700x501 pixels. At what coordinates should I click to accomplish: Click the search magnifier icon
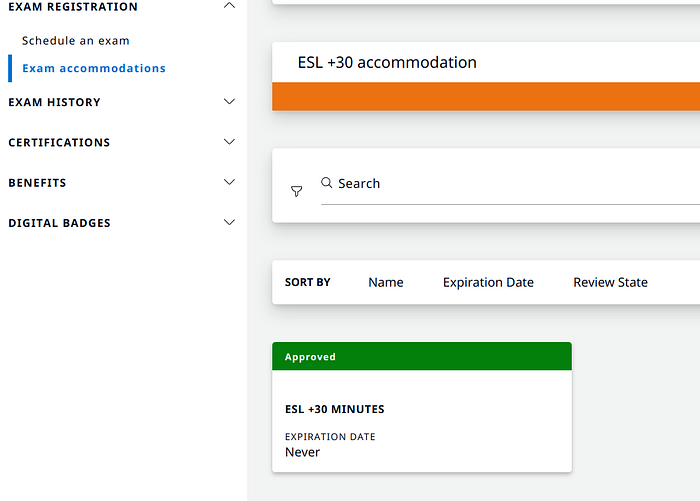[x=326, y=183]
